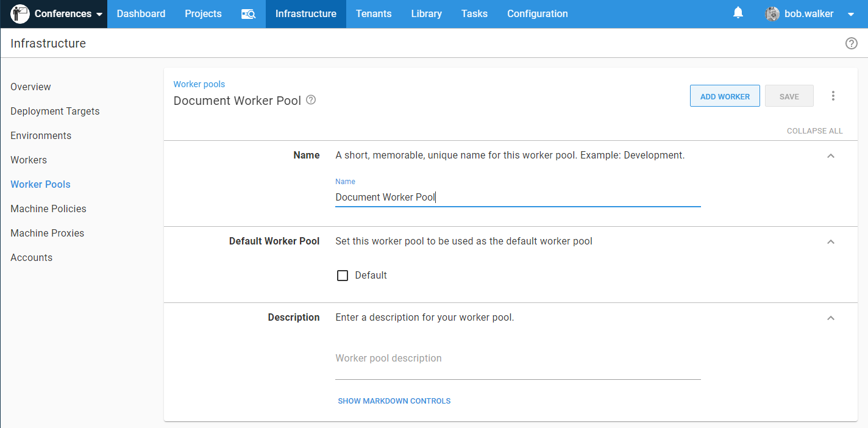Collapse the Name section chevron
868x428 pixels.
click(x=830, y=155)
